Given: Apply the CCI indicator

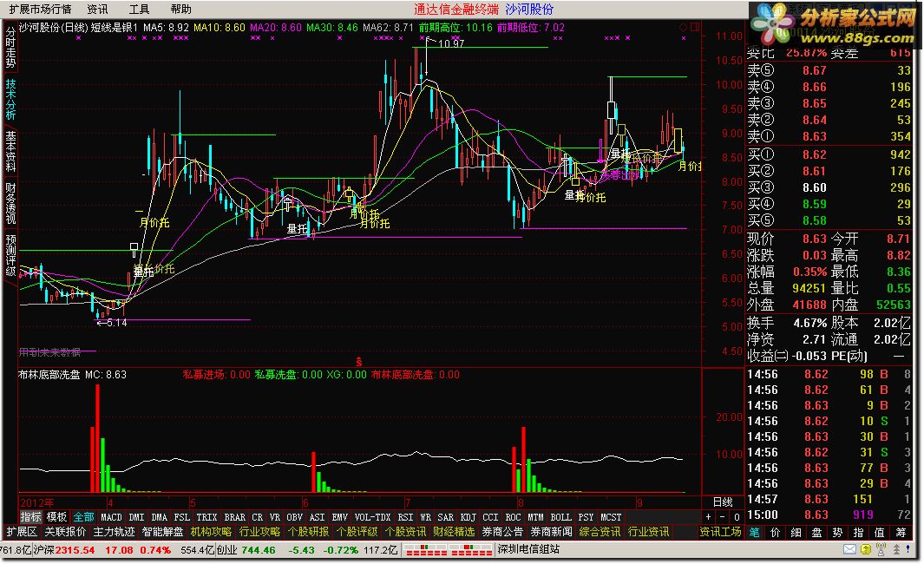Looking at the screenshot, I should [490, 517].
